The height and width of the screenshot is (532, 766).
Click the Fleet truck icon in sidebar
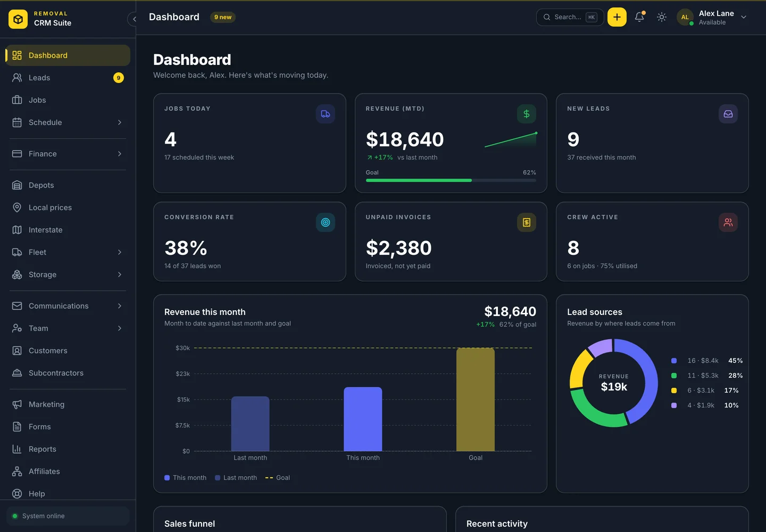click(x=17, y=252)
